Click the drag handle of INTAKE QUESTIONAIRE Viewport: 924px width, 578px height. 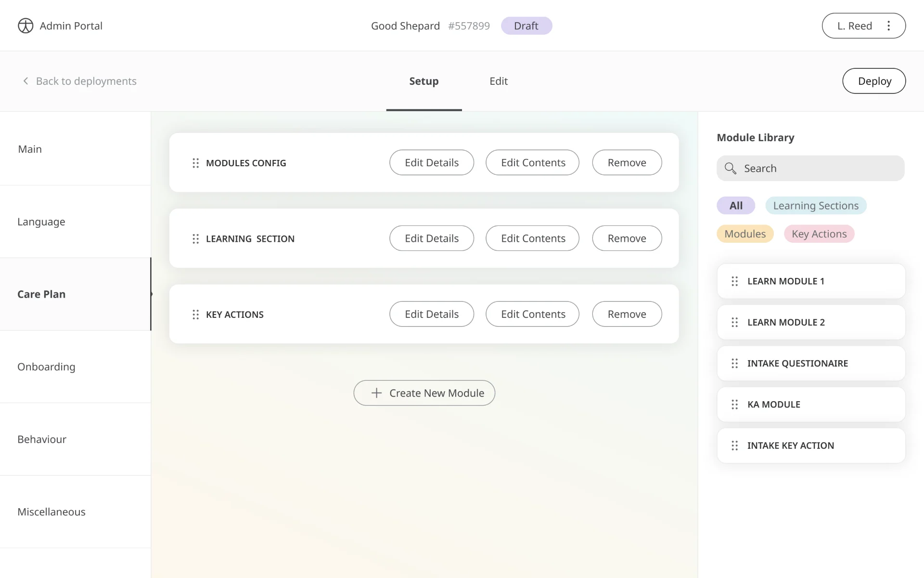point(734,363)
